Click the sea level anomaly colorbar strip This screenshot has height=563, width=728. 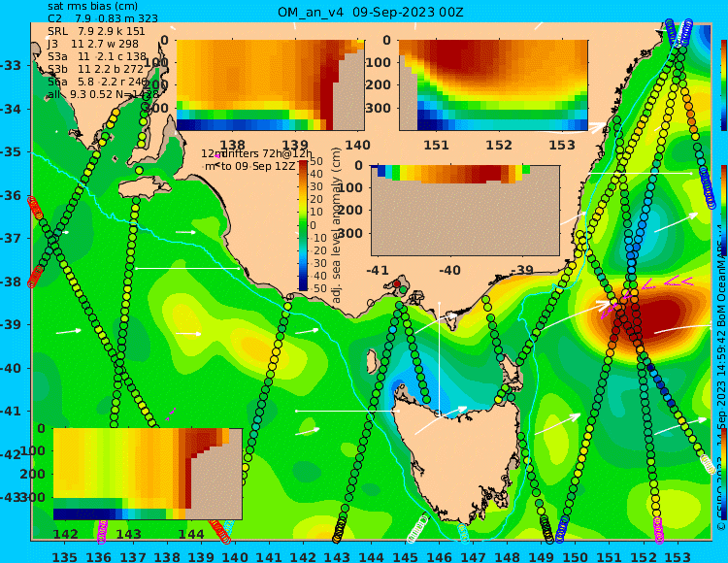pos(303,225)
